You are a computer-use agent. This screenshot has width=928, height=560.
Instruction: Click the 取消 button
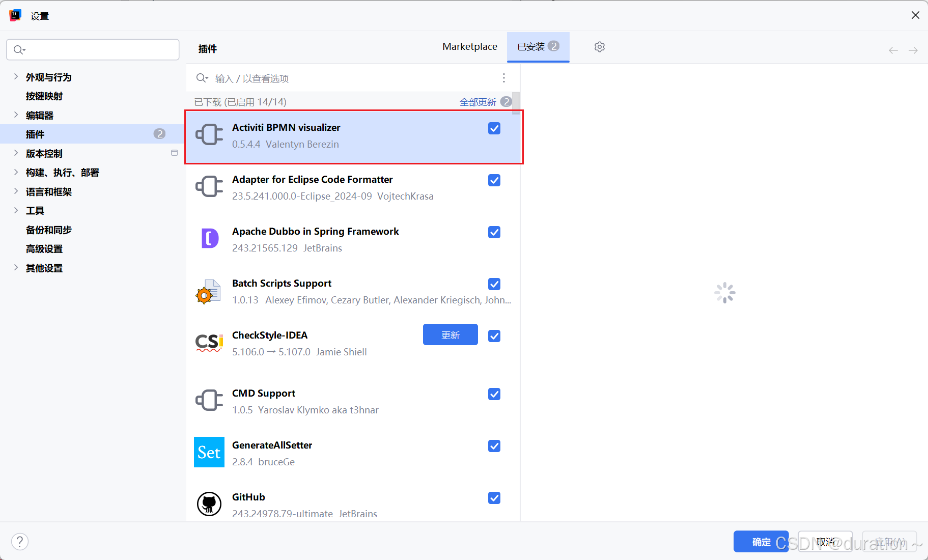coord(825,542)
